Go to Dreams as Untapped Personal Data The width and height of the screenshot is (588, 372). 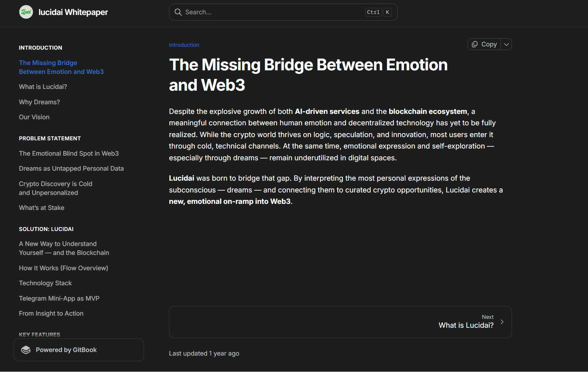pos(71,169)
